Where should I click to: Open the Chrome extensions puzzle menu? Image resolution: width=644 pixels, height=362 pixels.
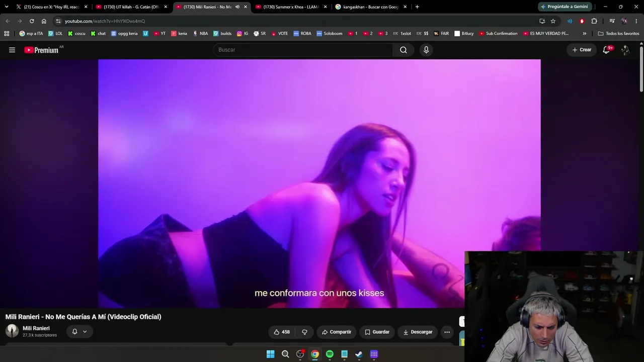[x=594, y=21]
